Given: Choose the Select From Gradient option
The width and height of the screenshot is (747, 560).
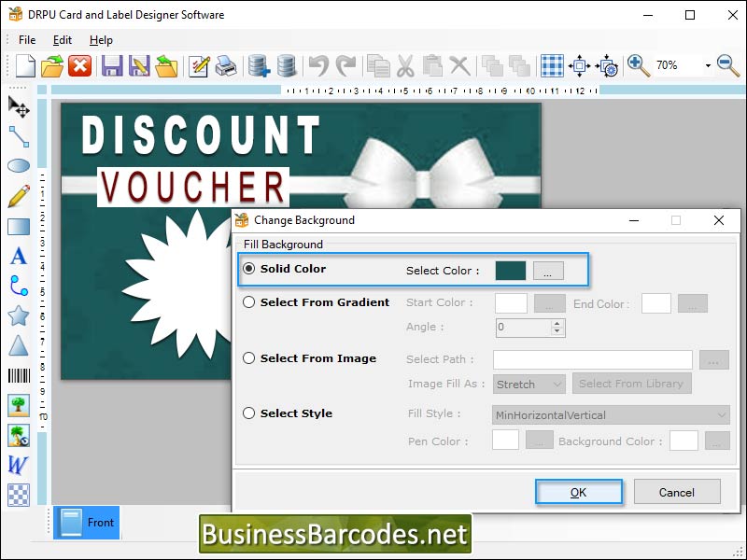Looking at the screenshot, I should (x=247, y=302).
